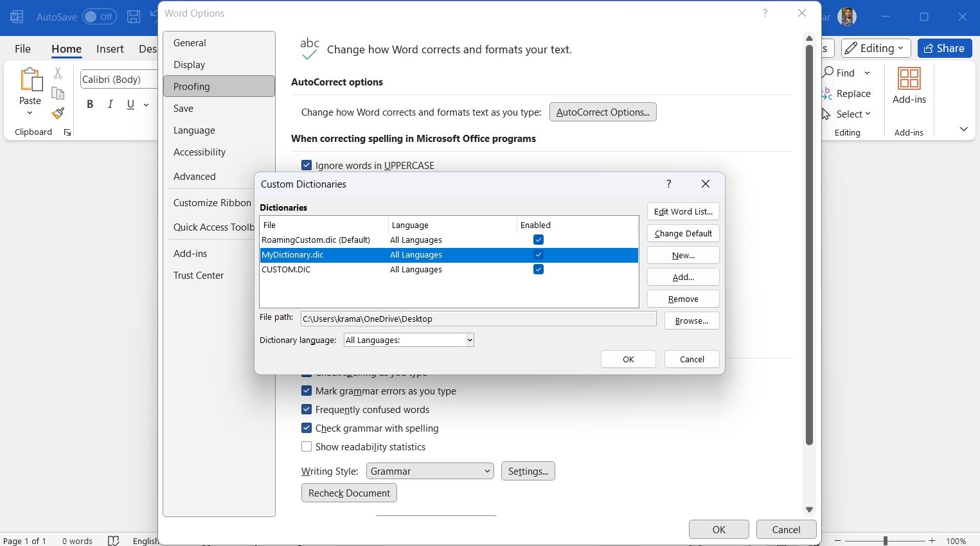This screenshot has height=546, width=980.
Task: Open the Dictionary language dropdown
Action: tap(409, 340)
